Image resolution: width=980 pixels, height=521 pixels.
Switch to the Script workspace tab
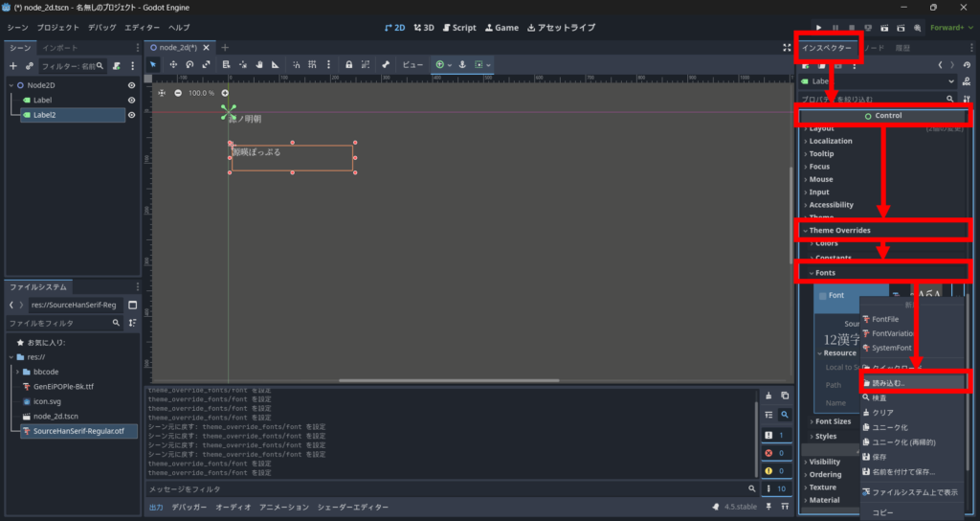pyautogui.click(x=458, y=28)
